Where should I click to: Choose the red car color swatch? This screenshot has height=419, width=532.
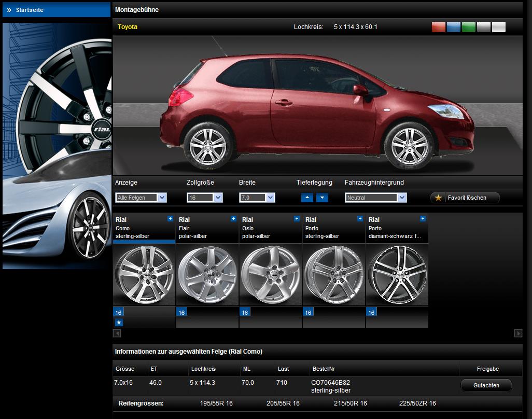[439, 27]
